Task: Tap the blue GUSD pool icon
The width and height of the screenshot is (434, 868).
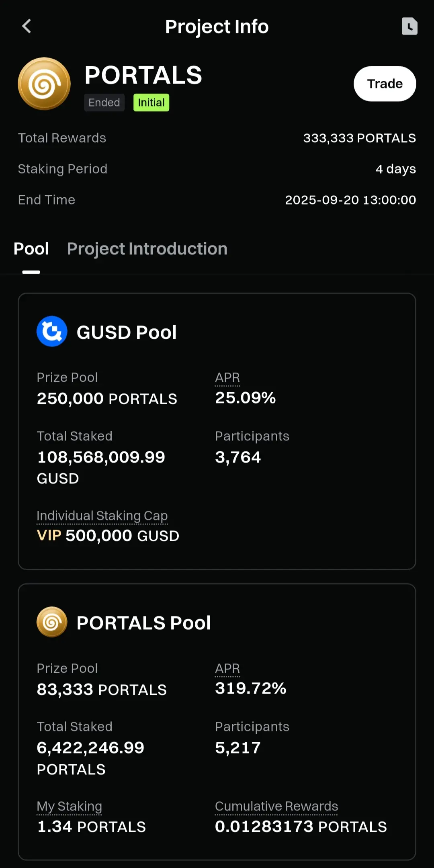Action: (x=52, y=332)
